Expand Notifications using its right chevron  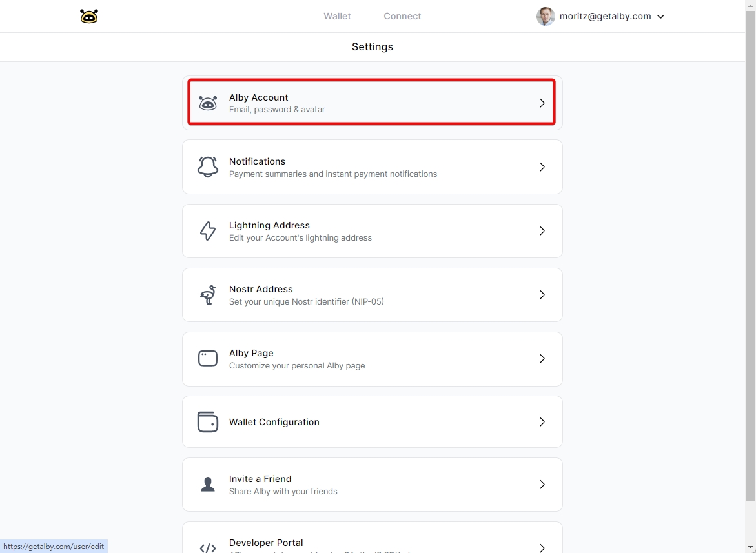coord(542,167)
